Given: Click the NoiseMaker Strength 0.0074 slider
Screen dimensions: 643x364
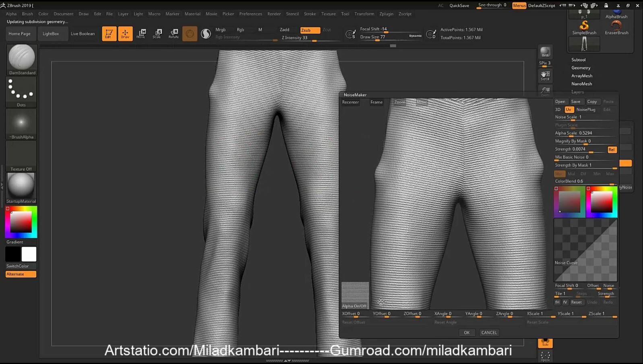Looking at the screenshot, I should point(580,150).
